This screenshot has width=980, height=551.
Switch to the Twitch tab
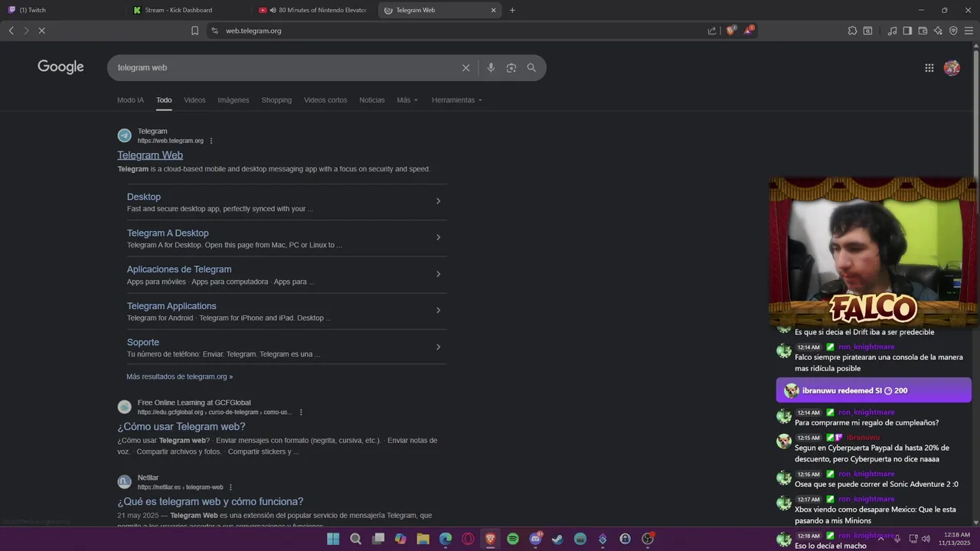[x=60, y=10]
